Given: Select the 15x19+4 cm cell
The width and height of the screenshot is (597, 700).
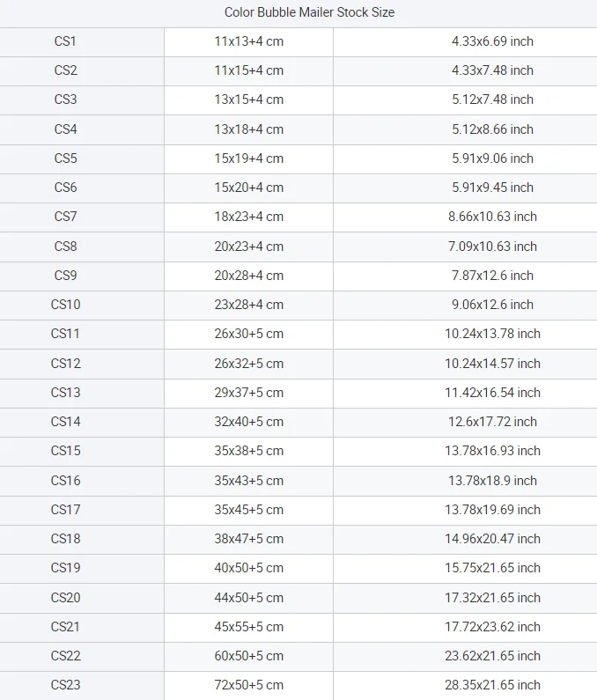Looking at the screenshot, I should (x=248, y=158).
